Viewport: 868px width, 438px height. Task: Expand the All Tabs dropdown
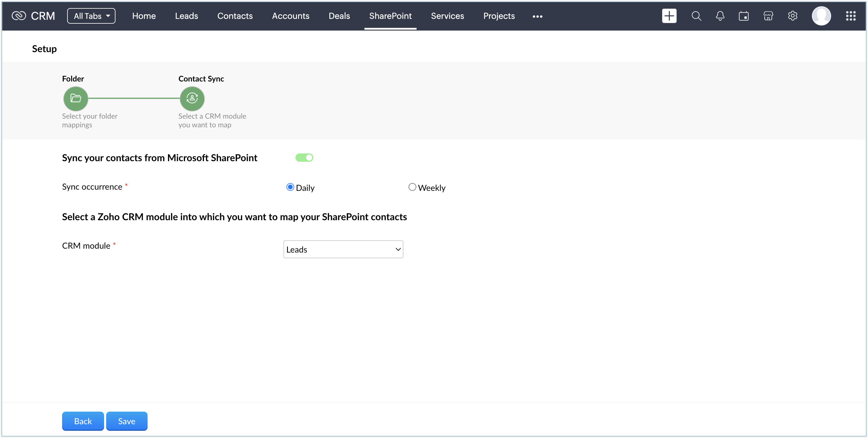point(91,16)
